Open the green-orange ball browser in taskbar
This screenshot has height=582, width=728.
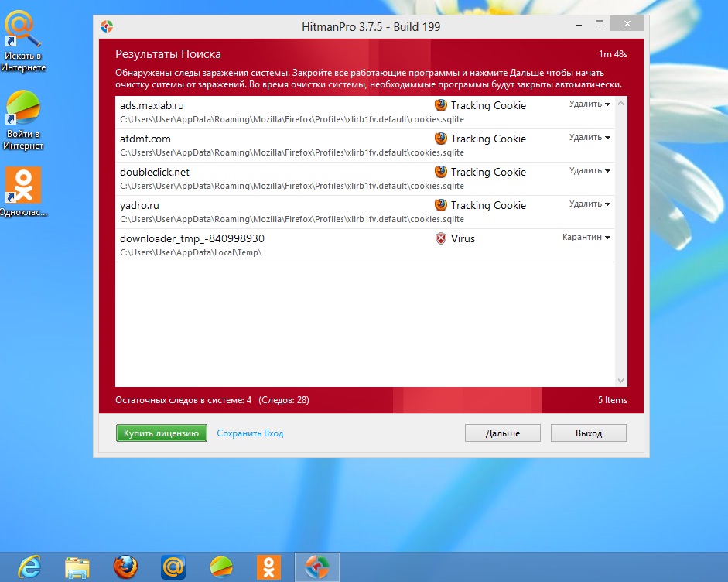point(221,567)
